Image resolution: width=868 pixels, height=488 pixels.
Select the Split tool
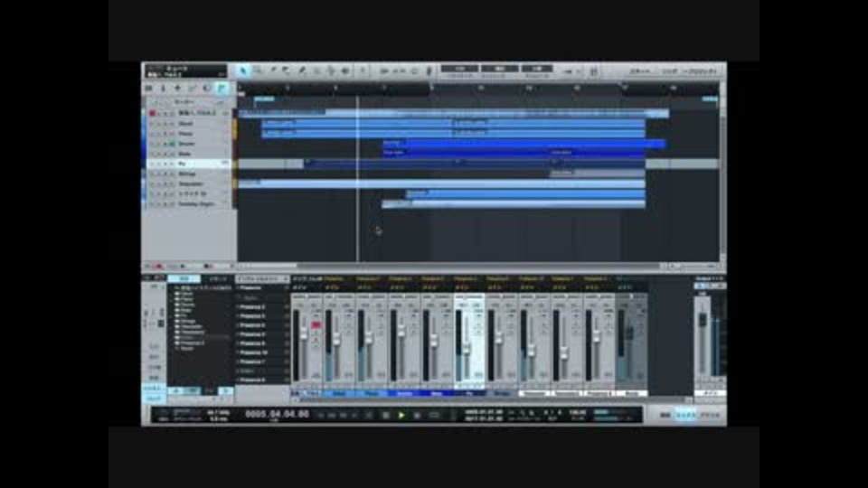[x=273, y=70]
